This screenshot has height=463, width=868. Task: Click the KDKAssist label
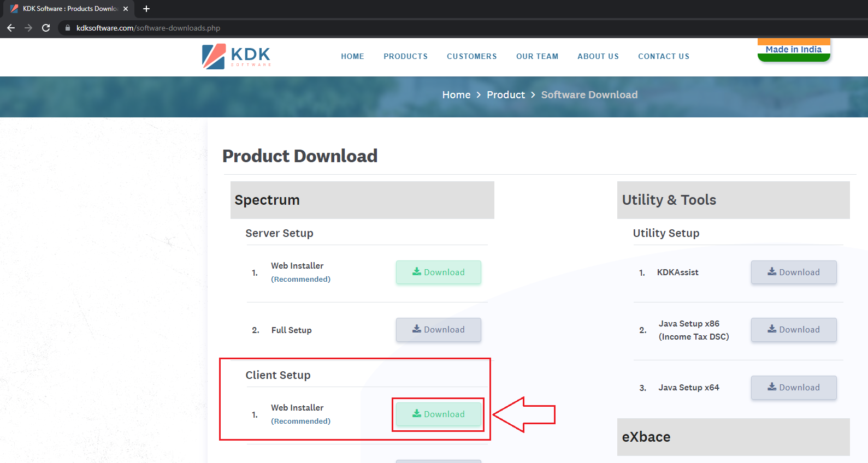coord(678,272)
